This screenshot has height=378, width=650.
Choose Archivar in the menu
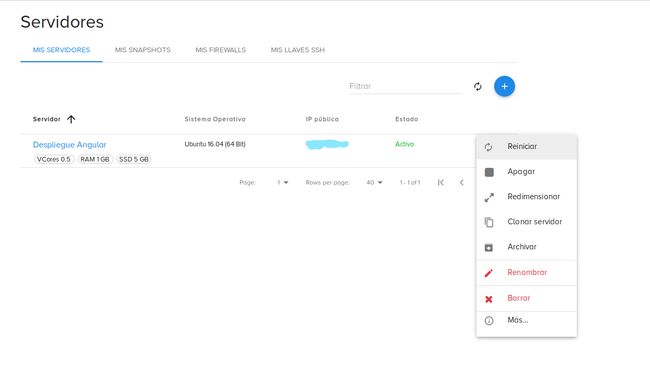[x=526, y=247]
